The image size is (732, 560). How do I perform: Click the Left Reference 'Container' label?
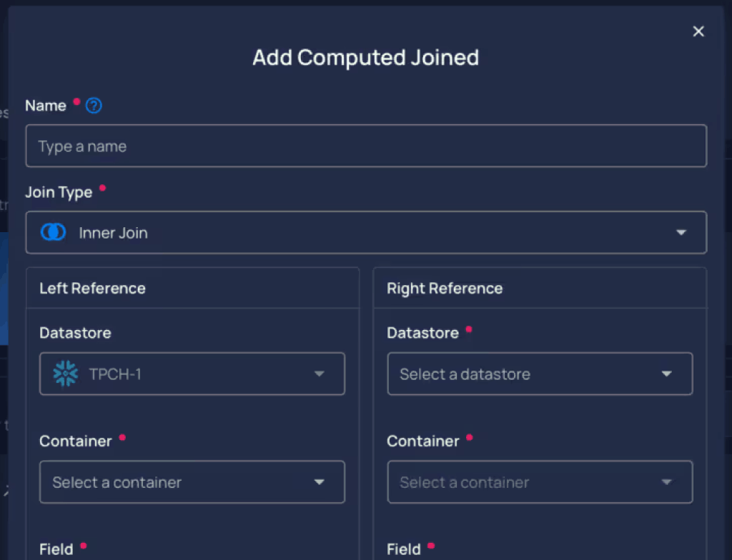pyautogui.click(x=76, y=441)
